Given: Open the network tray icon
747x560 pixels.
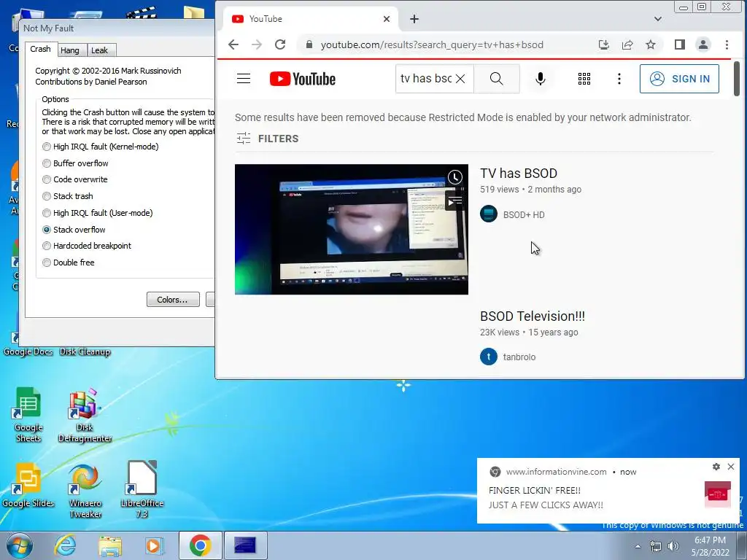Looking at the screenshot, I should [656, 547].
